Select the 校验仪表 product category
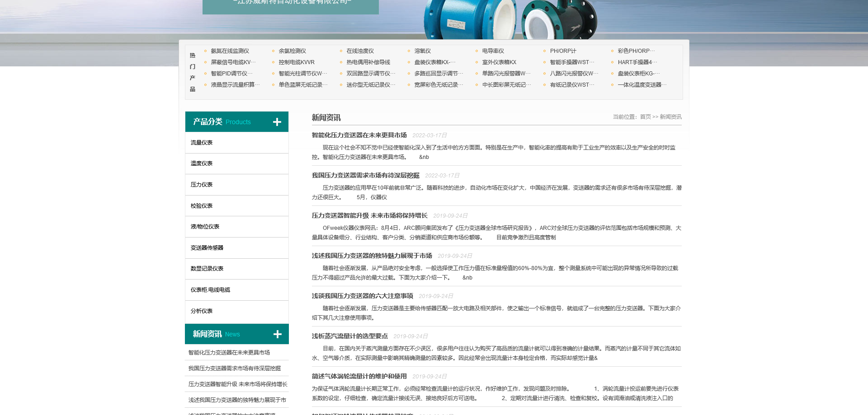This screenshot has height=415, width=868. (x=201, y=205)
